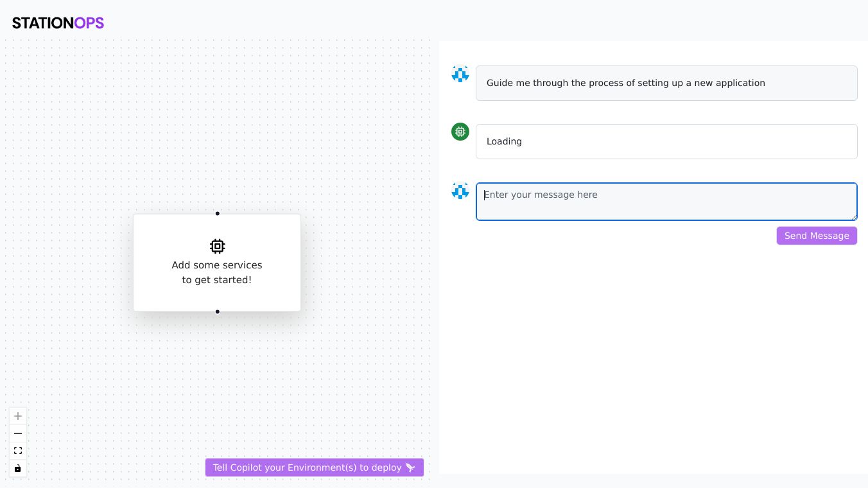Screen dimensions: 868x488
Task: Click the user avatar beside the Guide message
Action: coord(460,74)
